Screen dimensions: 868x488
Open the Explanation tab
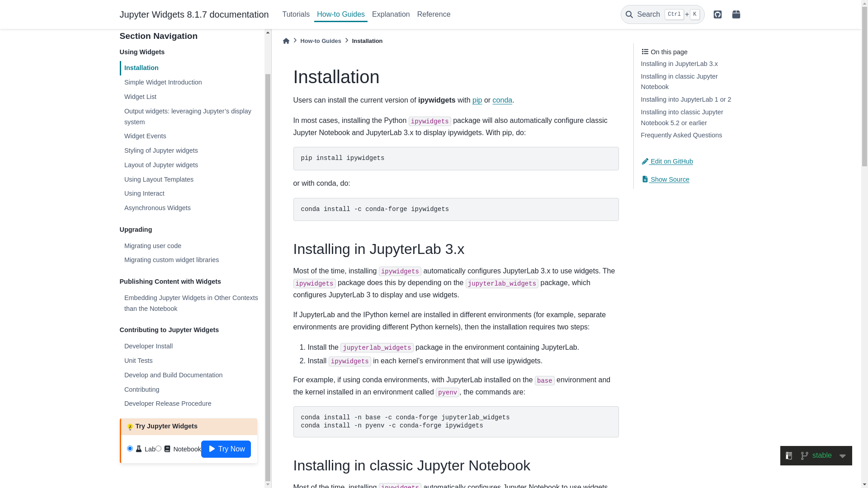tap(391, 14)
